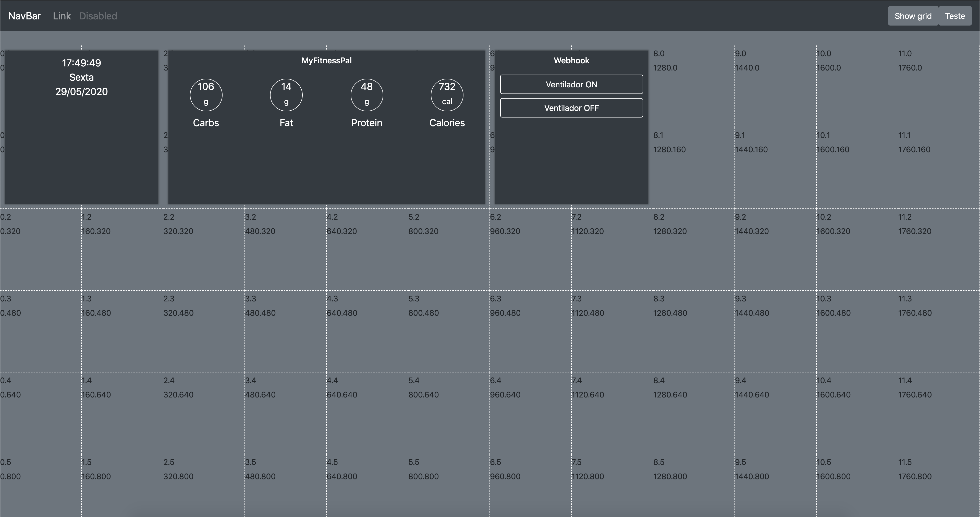This screenshot has height=517, width=980.
Task: Click the 14 g Fat circle
Action: (x=286, y=95)
